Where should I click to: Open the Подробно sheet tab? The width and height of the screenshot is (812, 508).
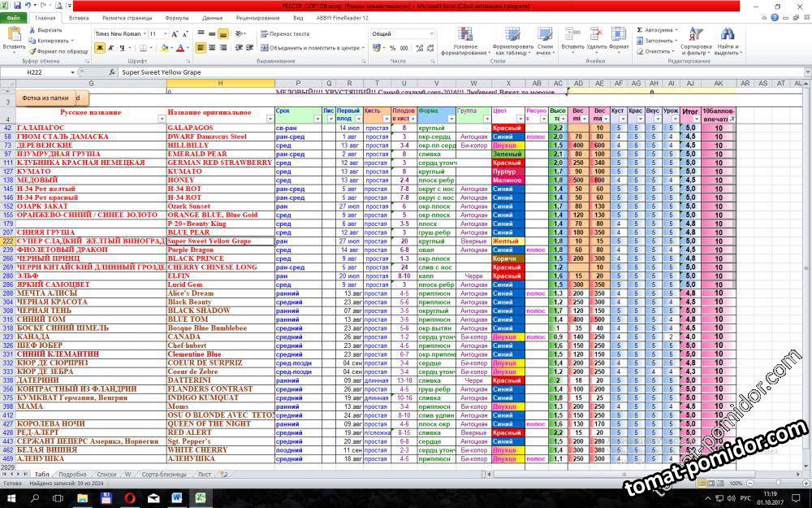coord(72,474)
